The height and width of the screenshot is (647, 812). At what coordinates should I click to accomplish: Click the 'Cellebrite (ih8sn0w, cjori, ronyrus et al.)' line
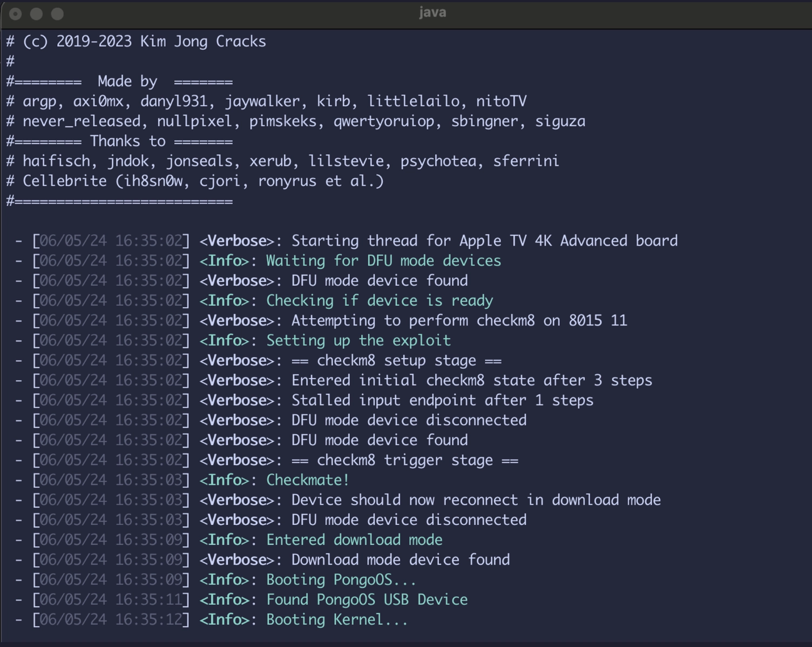pyautogui.click(x=195, y=181)
